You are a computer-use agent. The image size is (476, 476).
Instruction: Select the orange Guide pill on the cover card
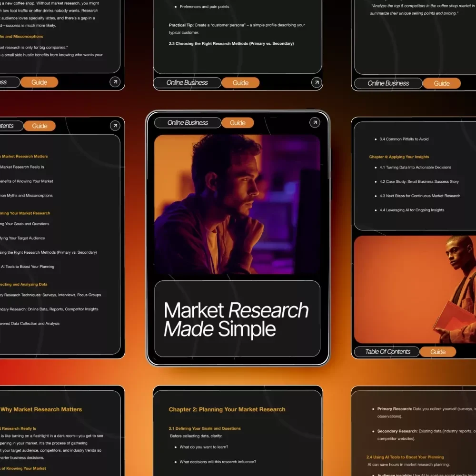pos(238,123)
